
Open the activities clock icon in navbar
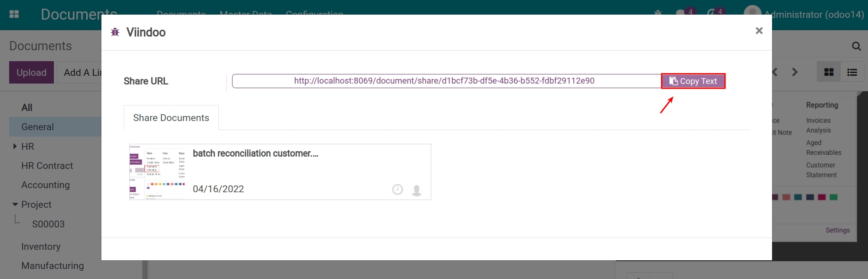coord(711,13)
